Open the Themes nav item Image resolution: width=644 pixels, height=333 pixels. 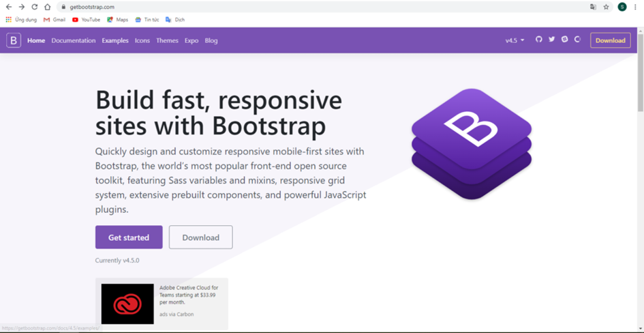coord(167,40)
